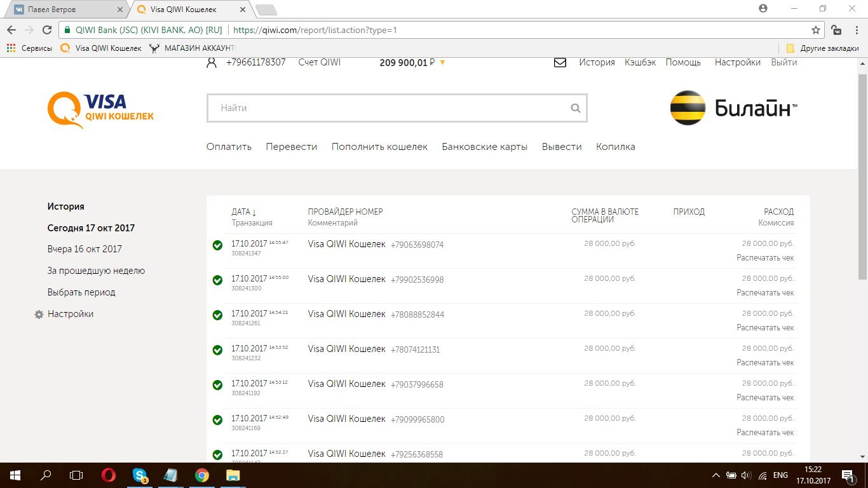Open Skype from the taskbar

tap(140, 475)
